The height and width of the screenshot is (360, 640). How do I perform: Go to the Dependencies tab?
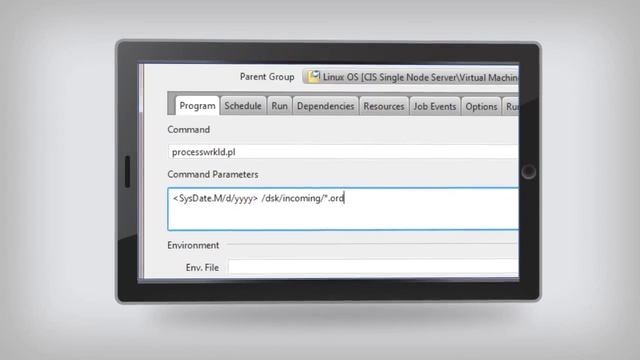325,106
